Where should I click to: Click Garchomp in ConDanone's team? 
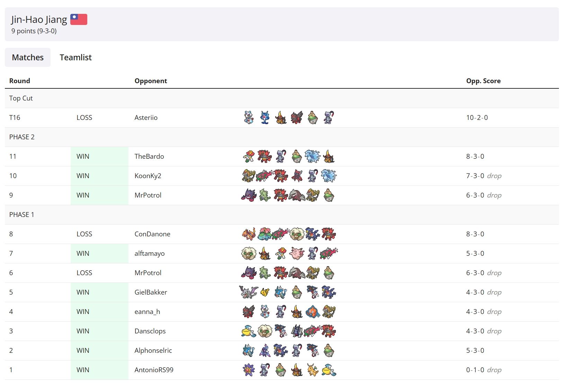(x=312, y=234)
